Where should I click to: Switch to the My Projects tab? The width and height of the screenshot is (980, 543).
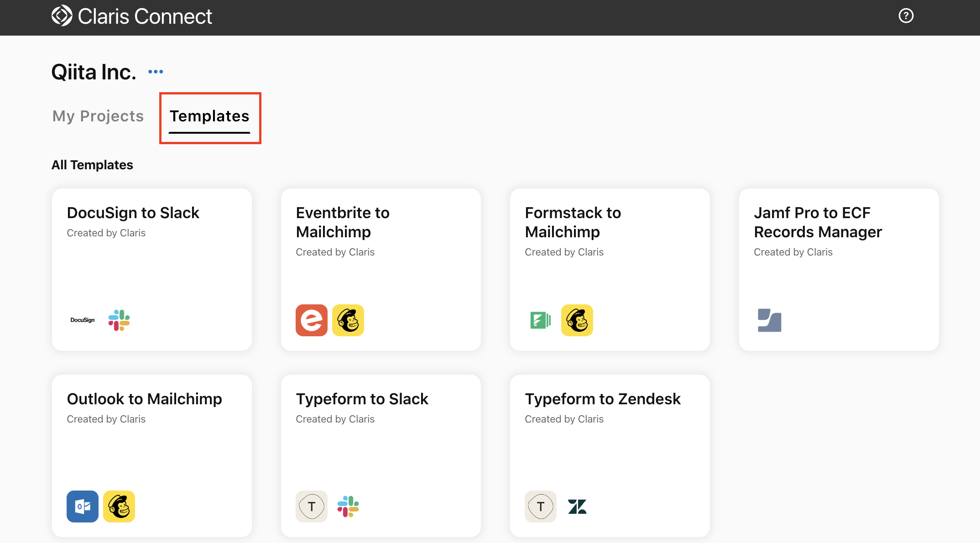[98, 116]
